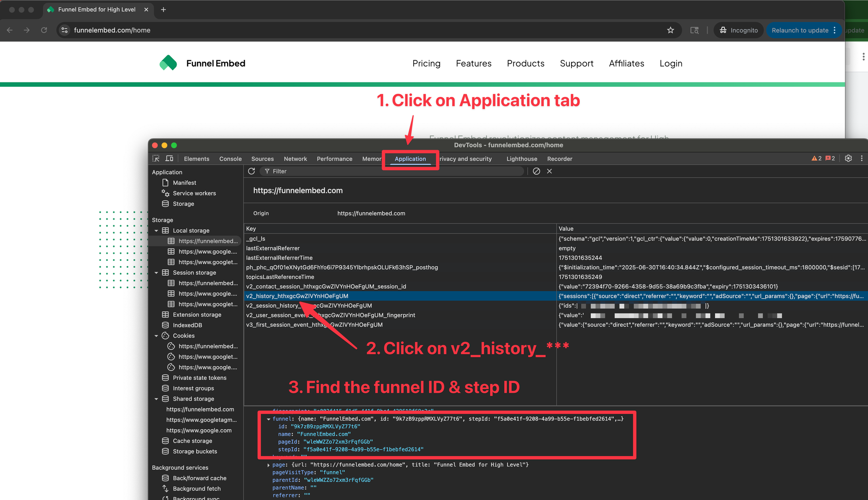Collapse the Local storage tree
The height and width of the screenshot is (500, 868).
(x=156, y=230)
